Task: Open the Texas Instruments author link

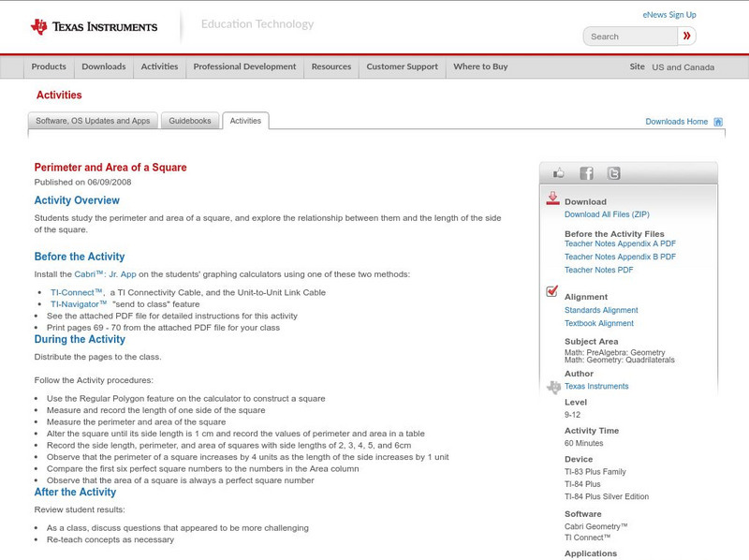Action: (x=596, y=386)
